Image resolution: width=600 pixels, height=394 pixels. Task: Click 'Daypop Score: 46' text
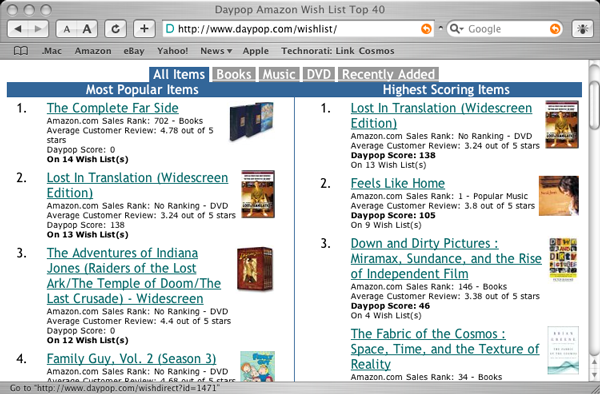point(390,306)
